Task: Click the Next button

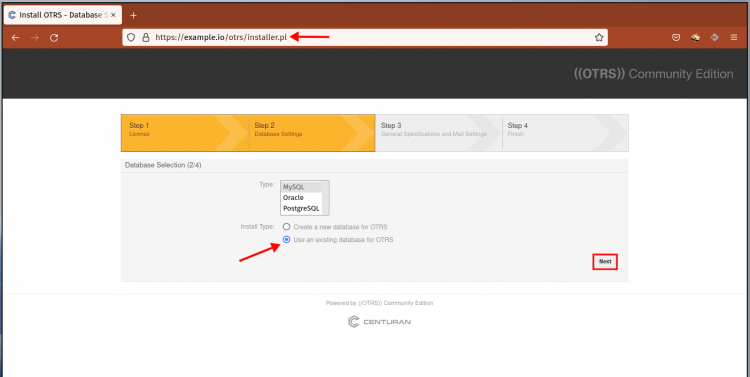Action: tap(605, 262)
